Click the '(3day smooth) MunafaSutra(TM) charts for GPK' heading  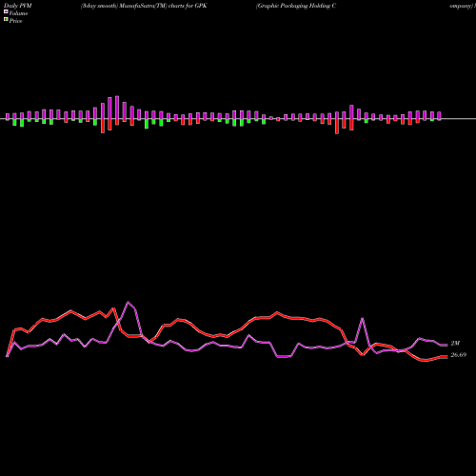144,6
